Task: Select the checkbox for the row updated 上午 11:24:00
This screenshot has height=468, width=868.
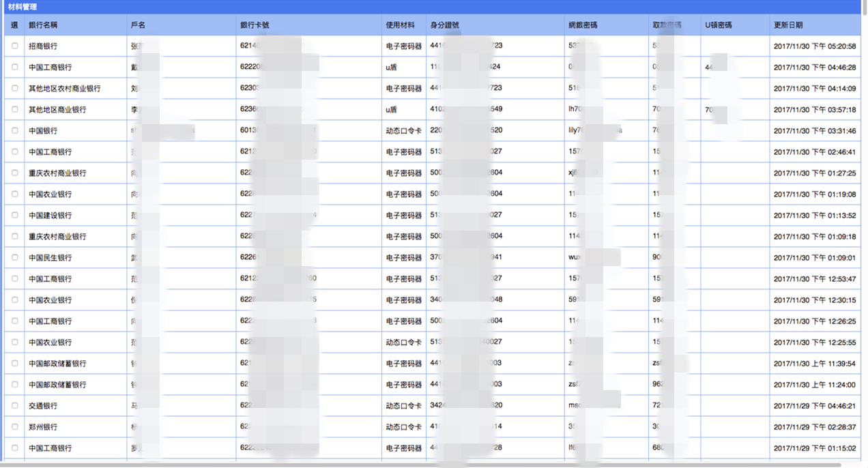Action: 15,385
